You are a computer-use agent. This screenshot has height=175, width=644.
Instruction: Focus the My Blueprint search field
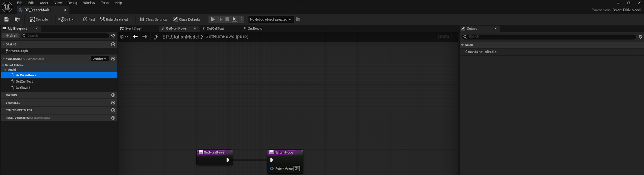[x=65, y=36]
